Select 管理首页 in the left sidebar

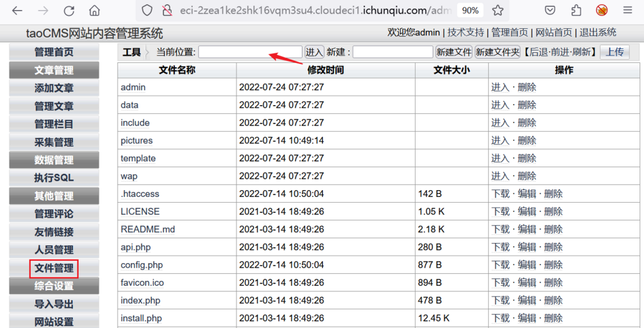(x=54, y=52)
